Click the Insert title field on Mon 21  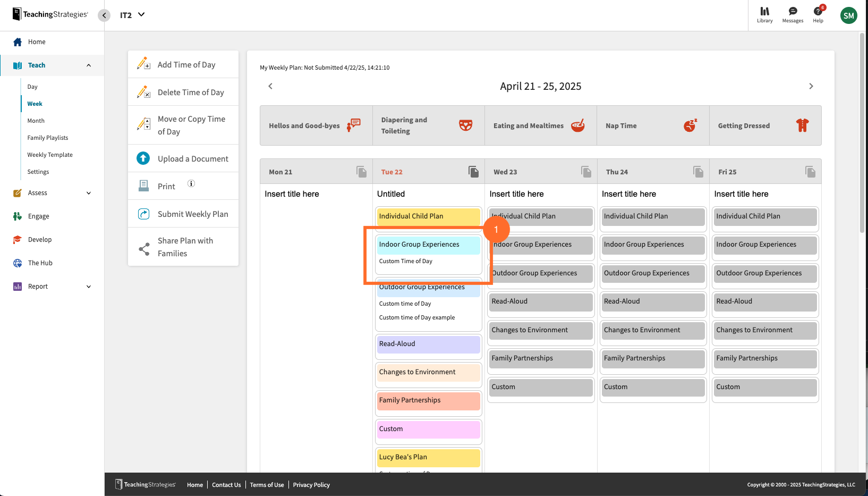pyautogui.click(x=292, y=194)
